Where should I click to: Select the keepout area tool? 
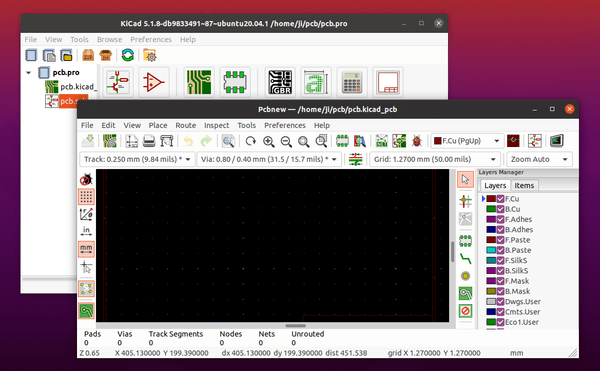[x=465, y=311]
